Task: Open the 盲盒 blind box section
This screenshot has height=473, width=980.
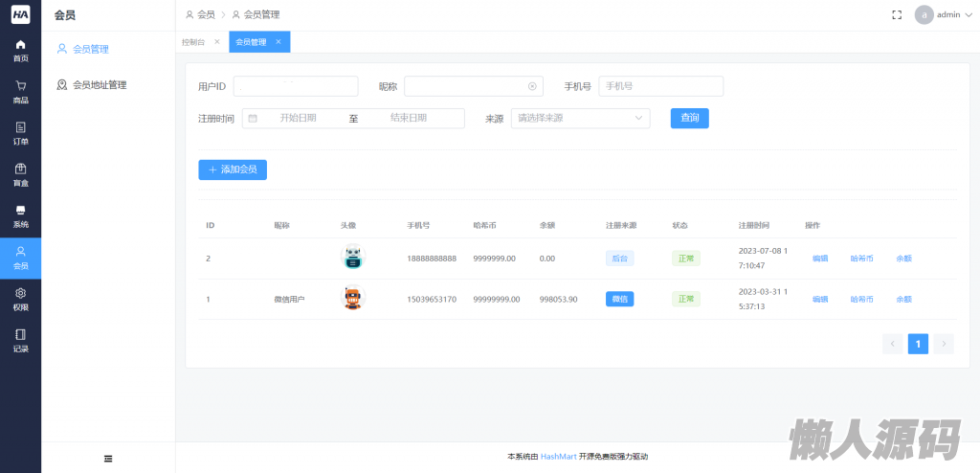Action: (x=20, y=174)
